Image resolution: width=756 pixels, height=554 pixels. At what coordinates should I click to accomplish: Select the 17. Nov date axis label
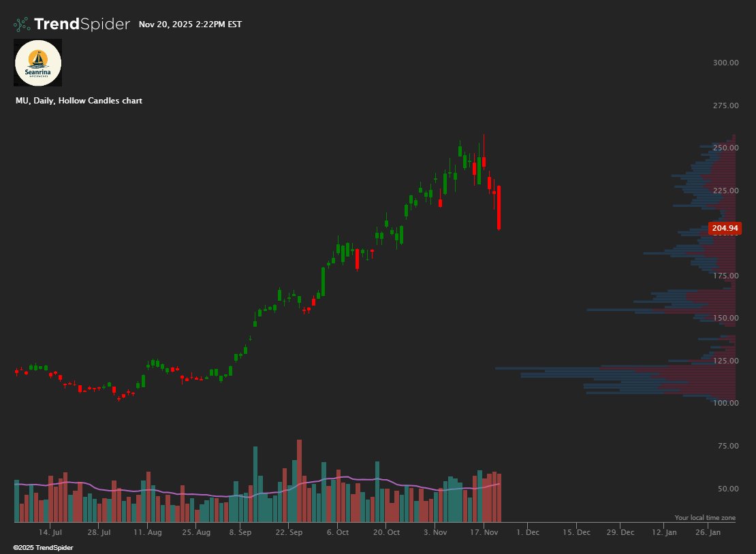[x=484, y=532]
